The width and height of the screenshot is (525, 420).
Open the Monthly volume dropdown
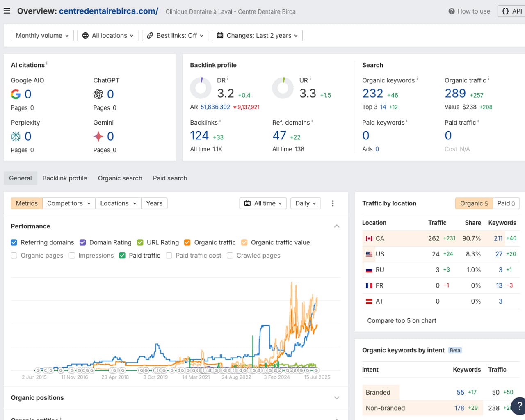pos(42,36)
